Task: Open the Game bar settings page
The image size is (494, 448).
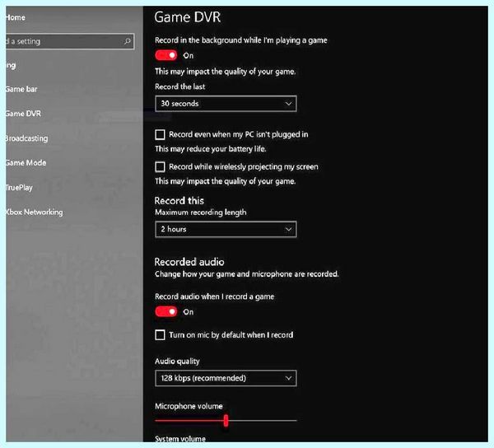Action: click(21, 89)
